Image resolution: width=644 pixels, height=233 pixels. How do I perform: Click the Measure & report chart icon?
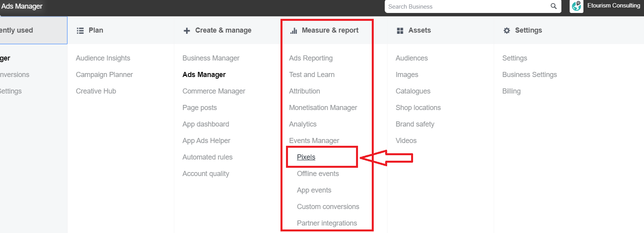(x=293, y=31)
